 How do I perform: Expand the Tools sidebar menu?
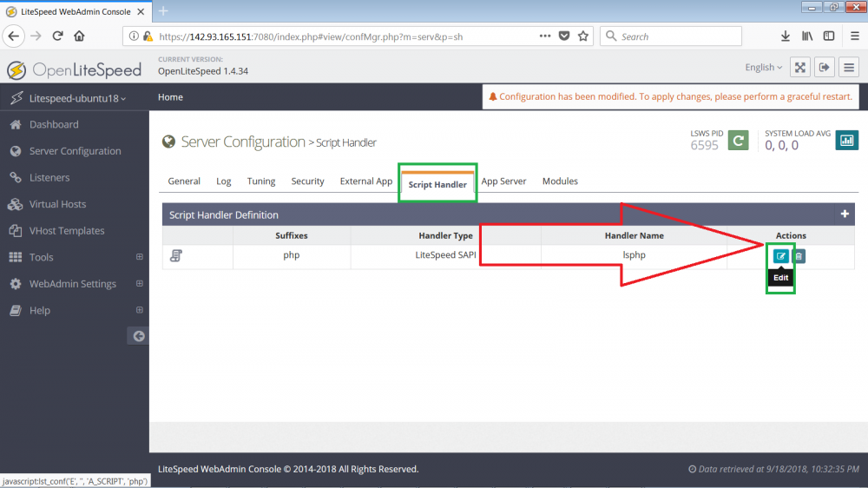pos(140,257)
